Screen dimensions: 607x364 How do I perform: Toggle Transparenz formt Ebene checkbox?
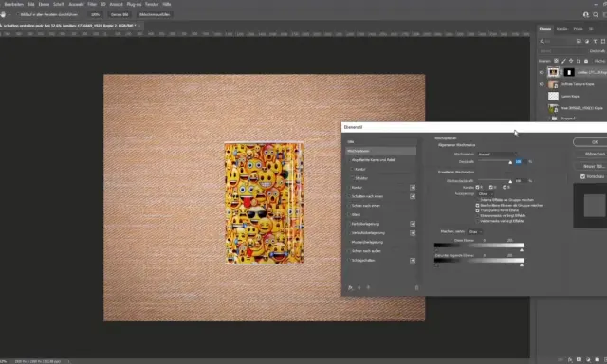[x=477, y=210]
